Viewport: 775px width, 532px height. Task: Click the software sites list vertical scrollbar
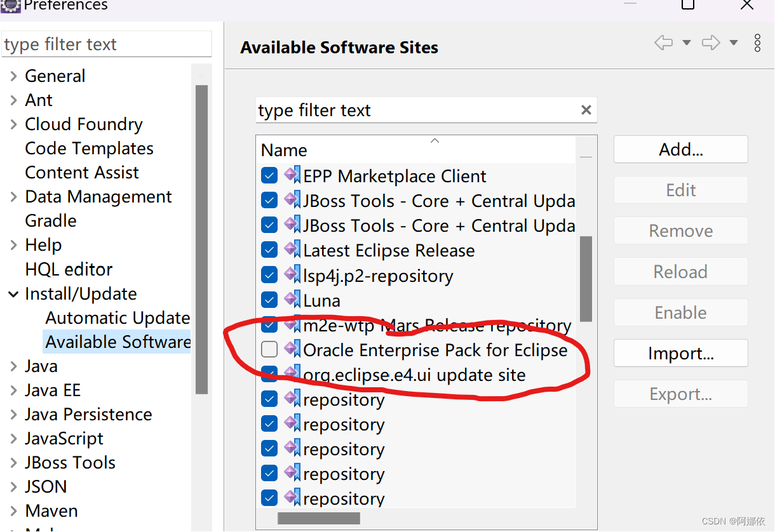click(x=586, y=279)
